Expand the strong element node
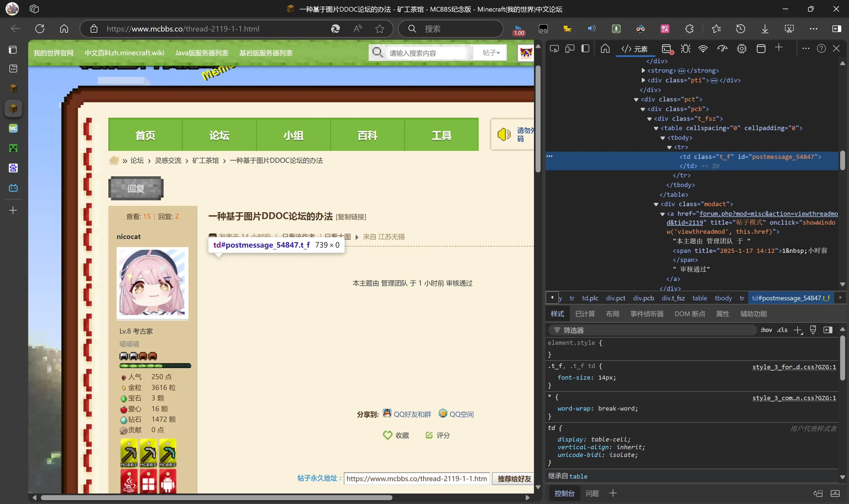The height and width of the screenshot is (504, 849). click(x=643, y=71)
